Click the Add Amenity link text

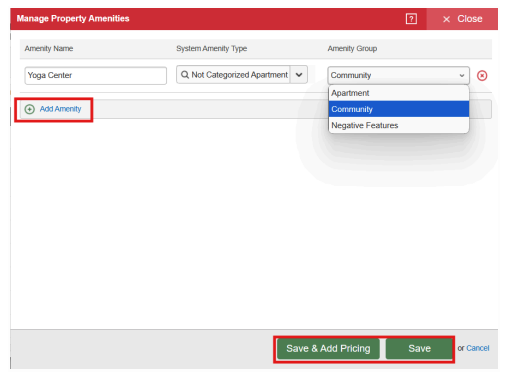(x=60, y=109)
